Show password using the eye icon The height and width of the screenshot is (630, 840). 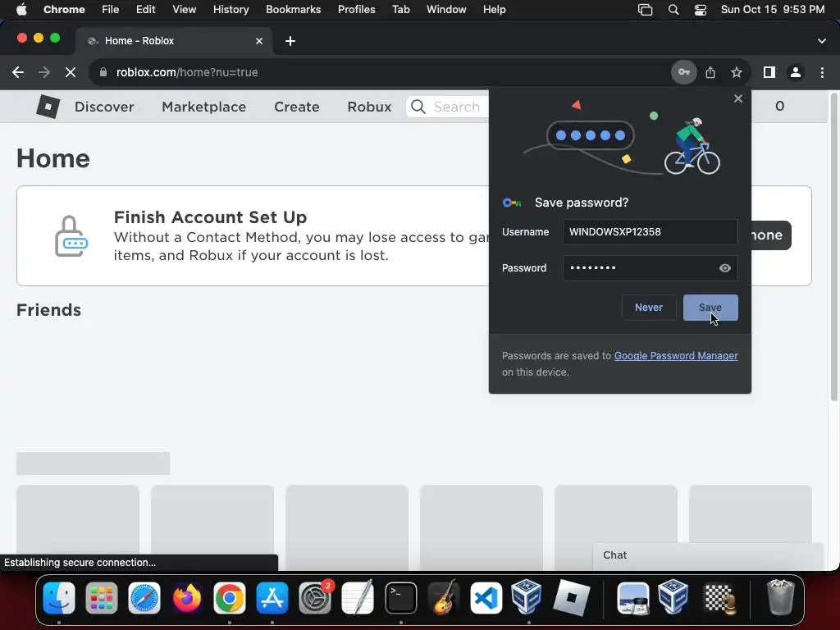725,268
